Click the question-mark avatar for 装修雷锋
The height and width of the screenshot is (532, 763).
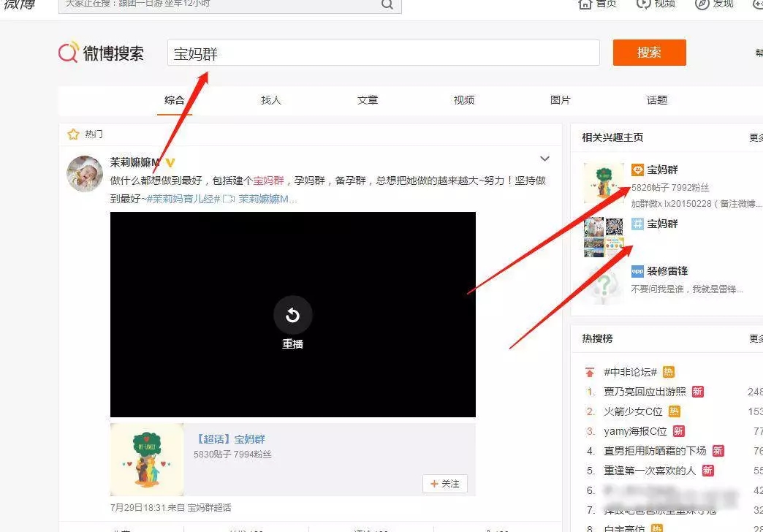click(x=604, y=286)
